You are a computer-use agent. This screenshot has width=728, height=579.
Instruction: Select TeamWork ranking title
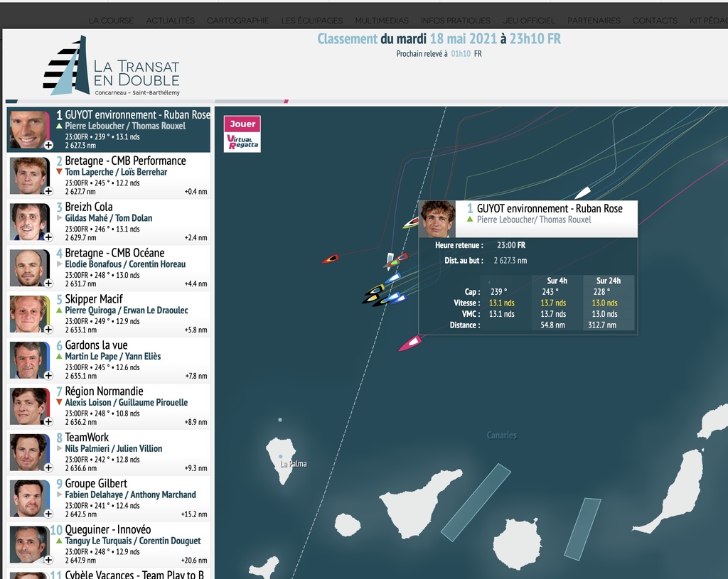[87, 437]
